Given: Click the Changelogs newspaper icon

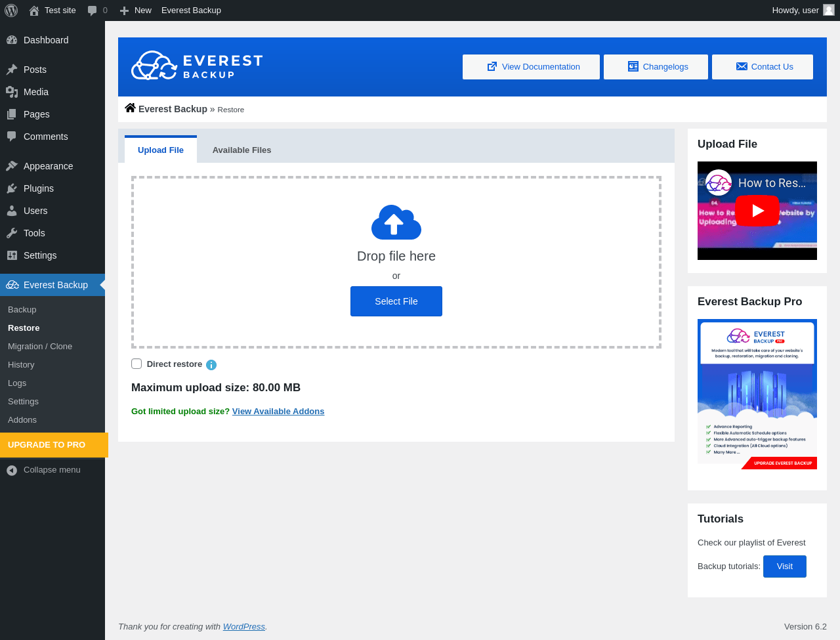Looking at the screenshot, I should coord(633,66).
